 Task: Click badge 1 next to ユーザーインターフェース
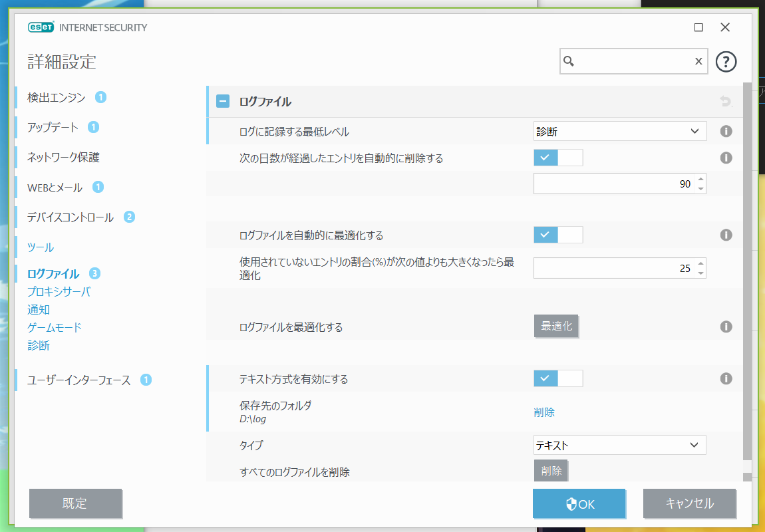click(146, 379)
